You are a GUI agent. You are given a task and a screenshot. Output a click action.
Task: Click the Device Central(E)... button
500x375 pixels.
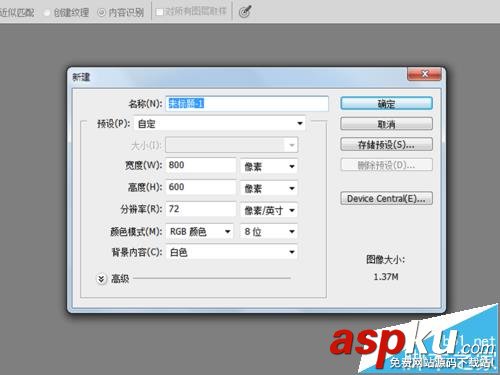click(x=387, y=198)
